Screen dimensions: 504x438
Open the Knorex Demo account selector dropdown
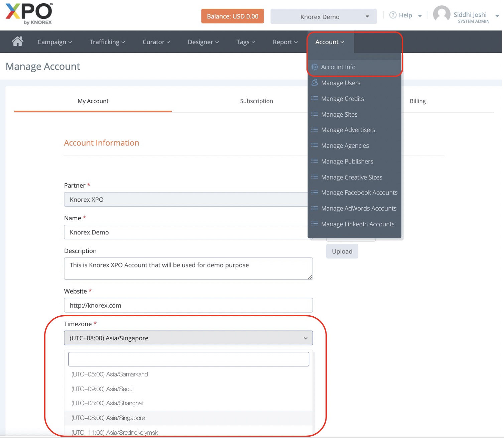323,17
